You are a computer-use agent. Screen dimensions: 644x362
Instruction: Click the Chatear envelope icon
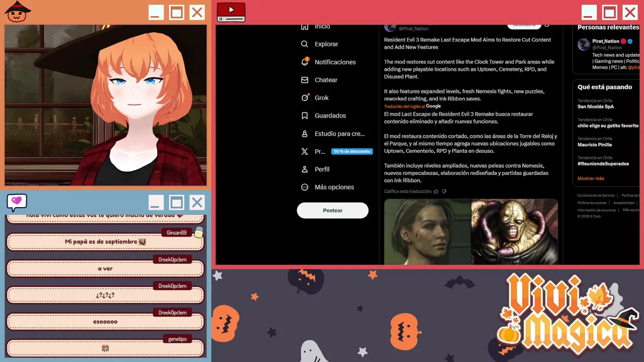pos(304,80)
